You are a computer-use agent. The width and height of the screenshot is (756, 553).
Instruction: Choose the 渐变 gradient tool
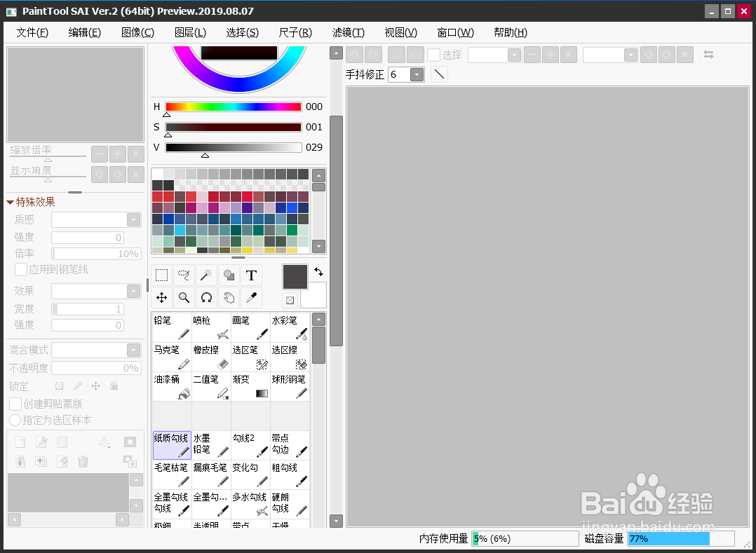click(250, 387)
